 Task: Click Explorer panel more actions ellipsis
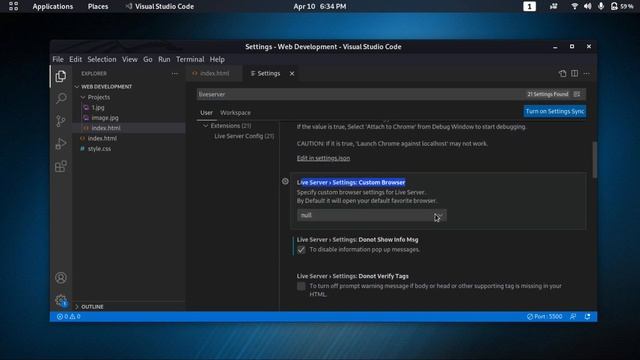[175, 73]
